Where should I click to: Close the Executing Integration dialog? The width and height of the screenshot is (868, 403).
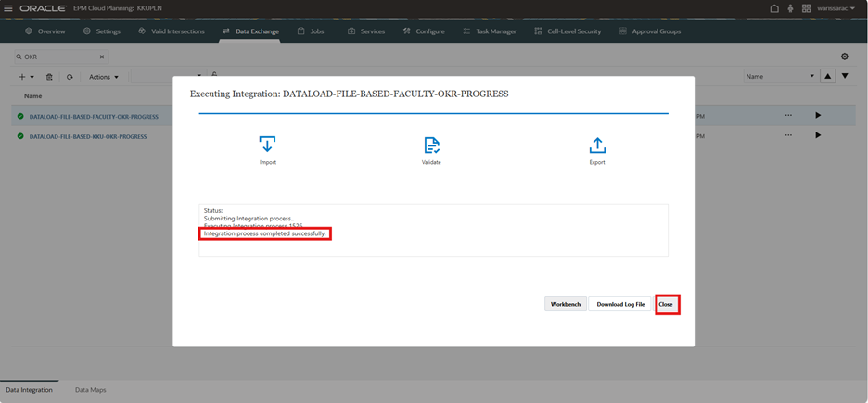click(666, 304)
